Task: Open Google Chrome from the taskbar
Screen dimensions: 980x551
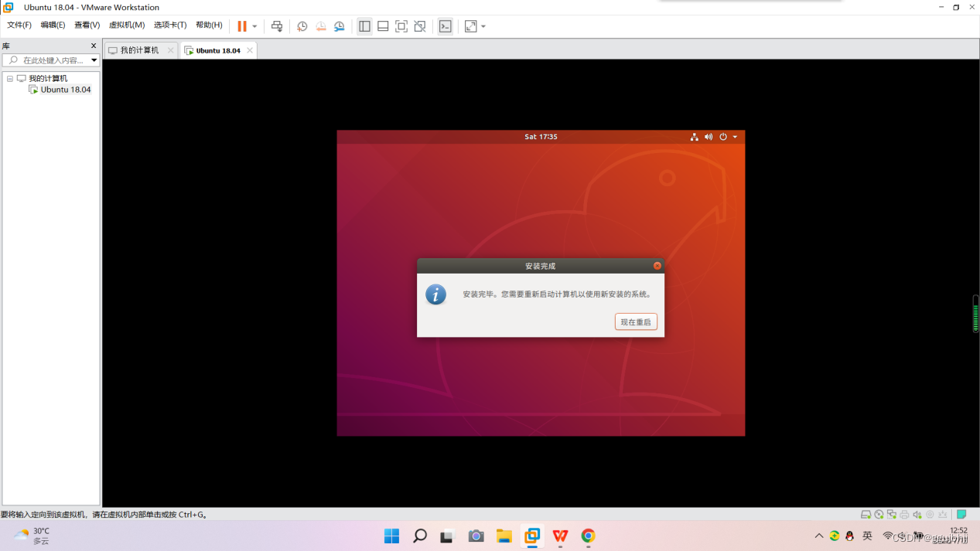Action: coord(589,536)
